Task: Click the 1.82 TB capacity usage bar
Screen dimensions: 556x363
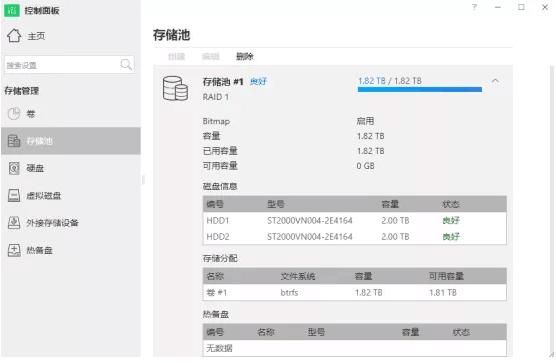Action: click(420, 90)
